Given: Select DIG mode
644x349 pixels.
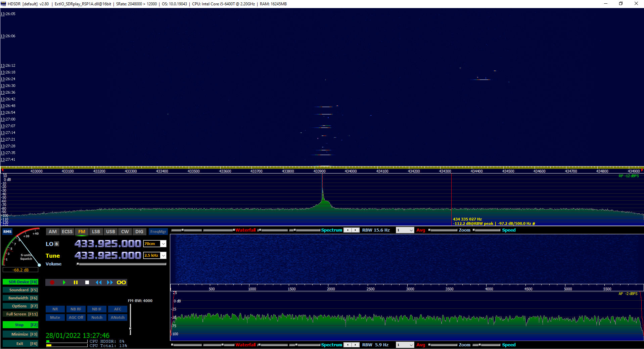Looking at the screenshot, I should pos(139,232).
